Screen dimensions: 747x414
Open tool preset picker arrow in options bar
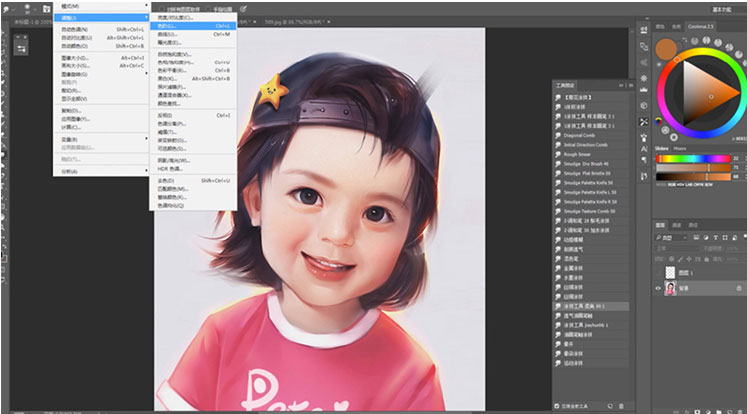point(13,9)
